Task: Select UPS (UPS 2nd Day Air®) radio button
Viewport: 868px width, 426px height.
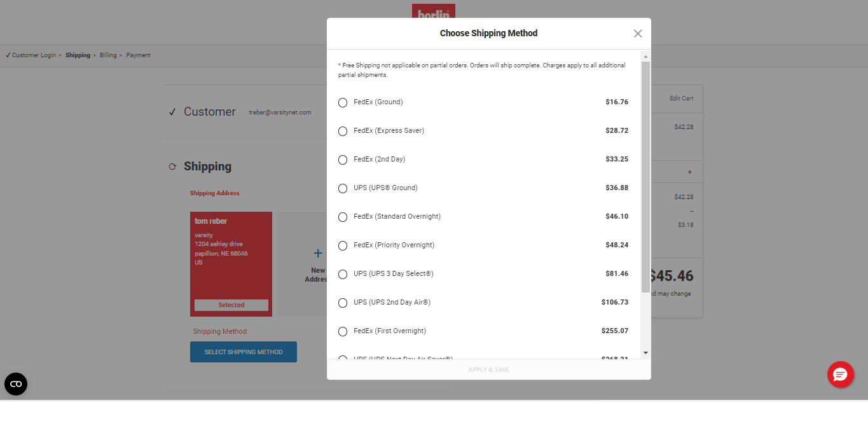Action: pos(343,303)
